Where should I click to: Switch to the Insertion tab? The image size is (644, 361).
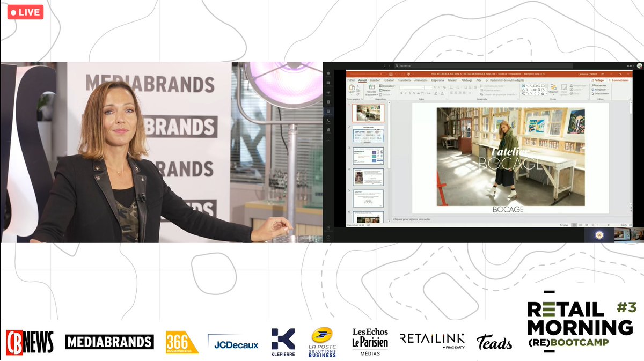375,80
